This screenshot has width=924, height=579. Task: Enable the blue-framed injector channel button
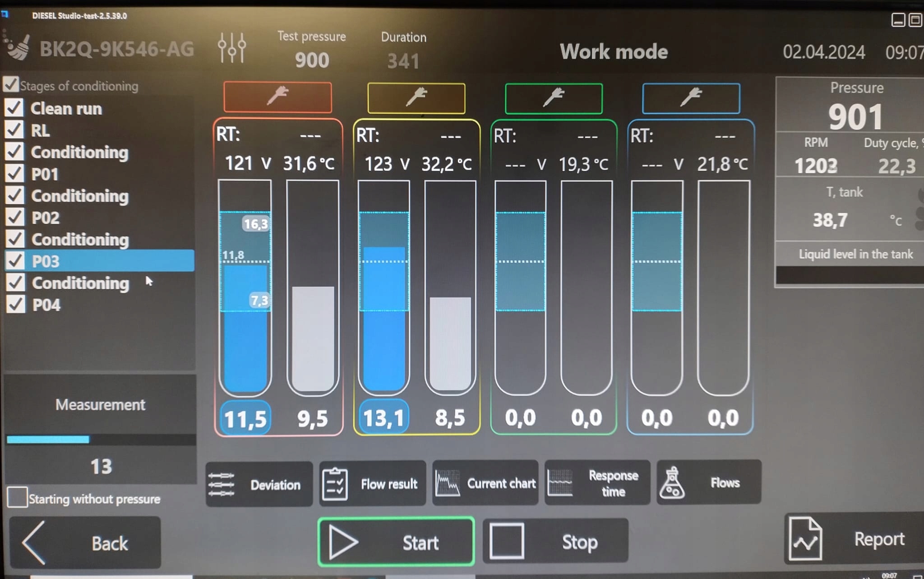click(x=691, y=98)
